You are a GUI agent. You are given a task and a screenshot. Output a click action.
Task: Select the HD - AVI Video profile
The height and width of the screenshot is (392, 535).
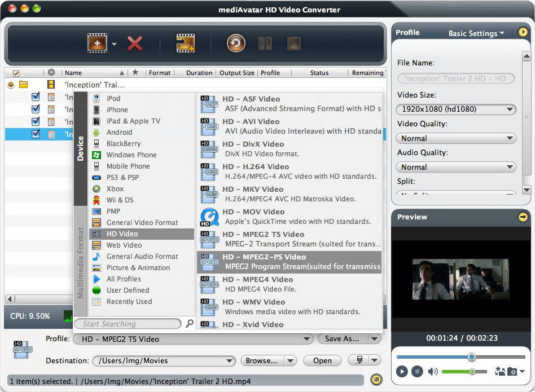pyautogui.click(x=289, y=126)
